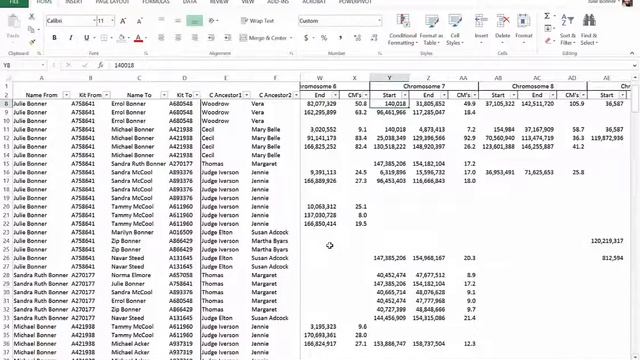Activate the Format Painter brush
Image resolution: width=640 pixels, height=360 pixels.
click(32, 42)
